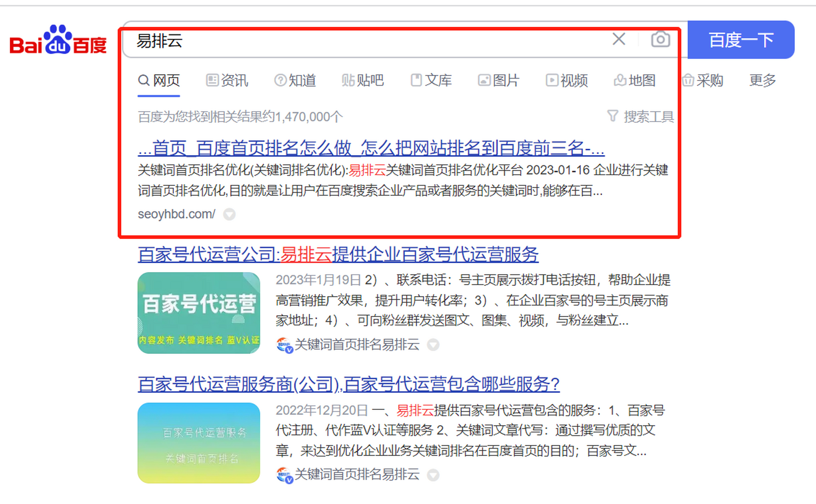Open source 关键词首页排名易排云 under 2022 result
The width and height of the screenshot is (816, 504).
357,474
